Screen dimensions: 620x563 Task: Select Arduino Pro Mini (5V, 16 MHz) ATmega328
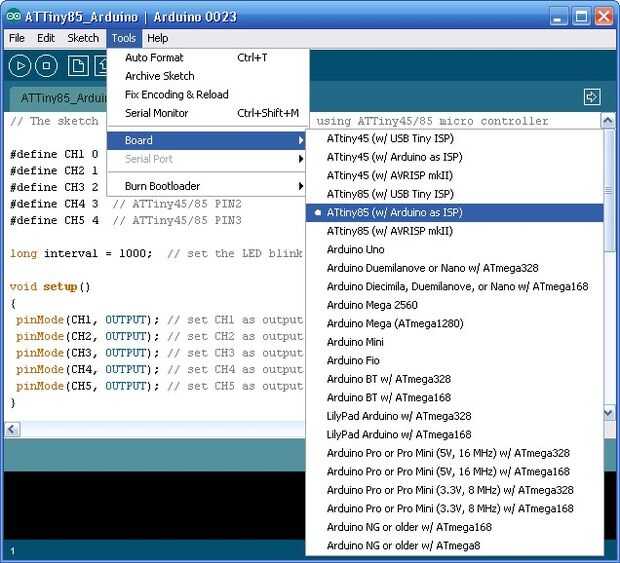455,453
